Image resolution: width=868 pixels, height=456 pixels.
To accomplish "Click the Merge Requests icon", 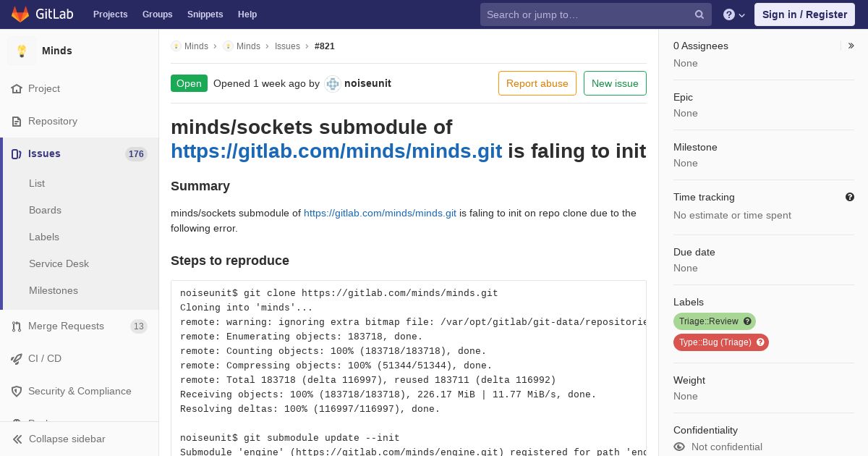I will (x=17, y=326).
